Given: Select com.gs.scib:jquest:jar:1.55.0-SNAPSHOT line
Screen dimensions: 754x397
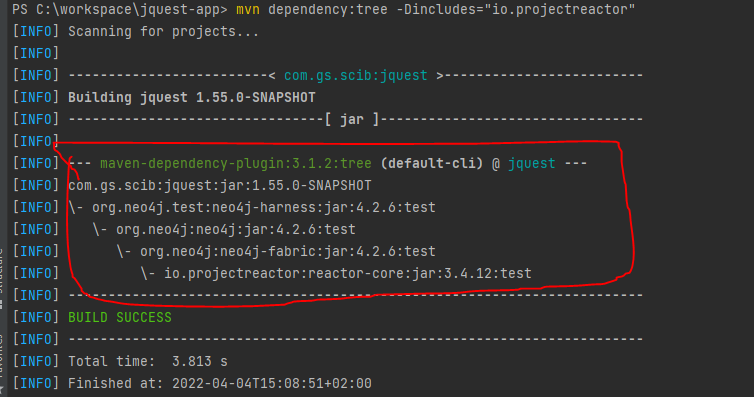Looking at the screenshot, I should click(220, 186).
